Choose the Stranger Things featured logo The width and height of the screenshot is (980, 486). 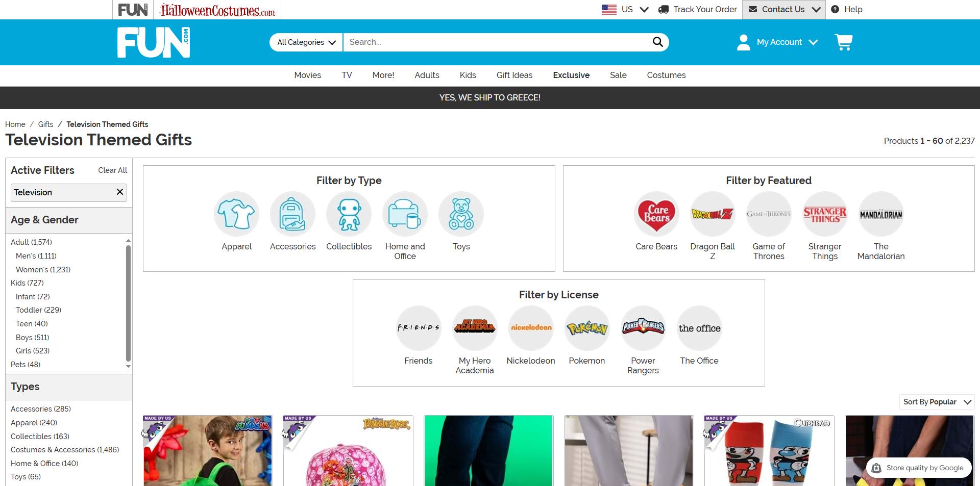tap(825, 214)
